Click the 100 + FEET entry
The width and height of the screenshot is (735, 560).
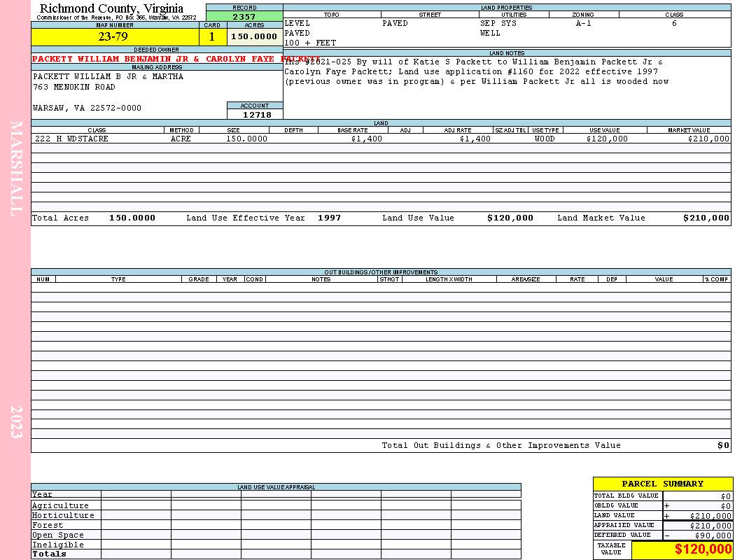click(x=310, y=43)
